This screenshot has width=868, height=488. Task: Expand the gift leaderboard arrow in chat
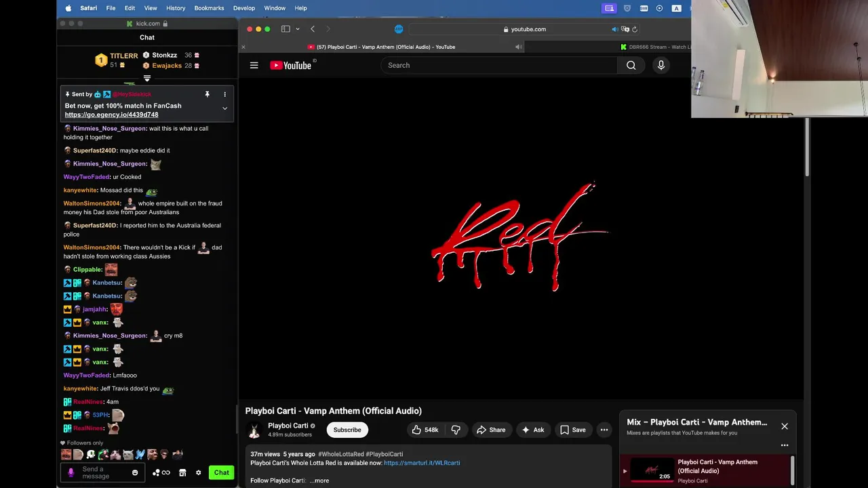(x=147, y=79)
